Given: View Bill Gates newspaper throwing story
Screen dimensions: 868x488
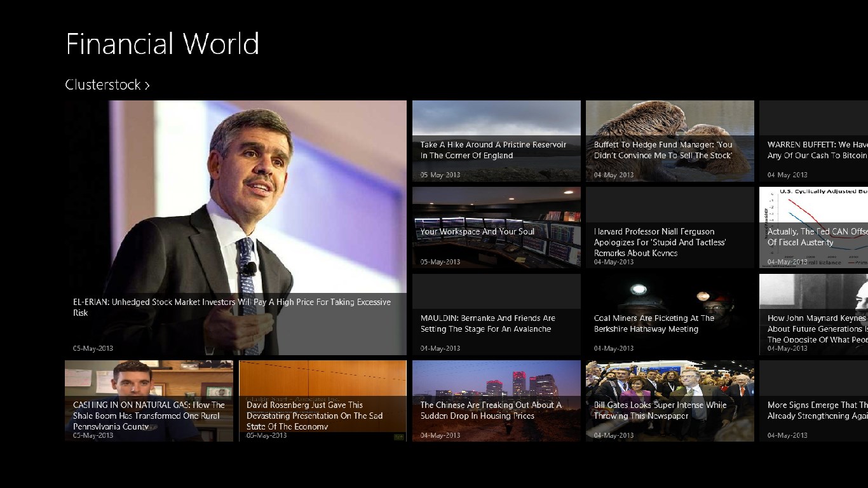Looking at the screenshot, I should pos(660,410).
